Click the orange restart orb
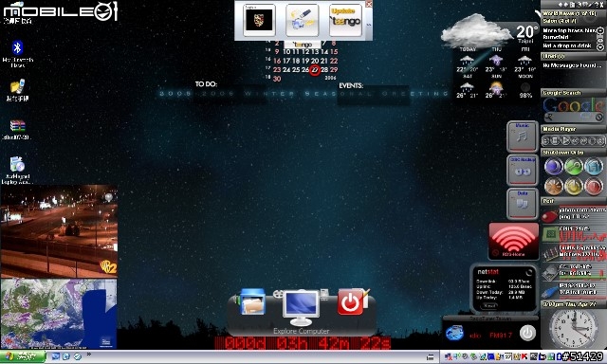Screen dimensions: 607x364 (x=553, y=187)
